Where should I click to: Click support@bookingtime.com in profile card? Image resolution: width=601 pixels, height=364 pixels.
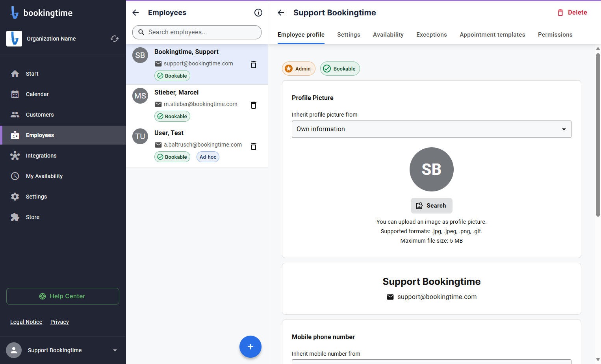(437, 297)
